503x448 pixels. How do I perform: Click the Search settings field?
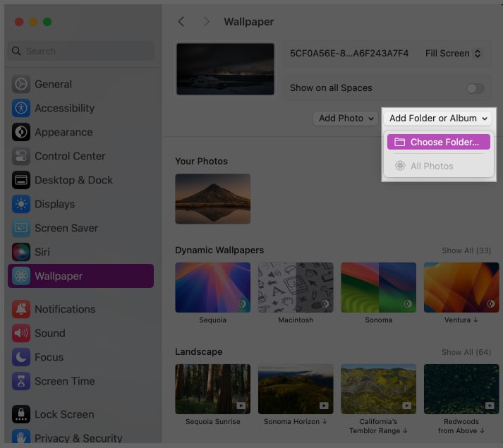(81, 51)
